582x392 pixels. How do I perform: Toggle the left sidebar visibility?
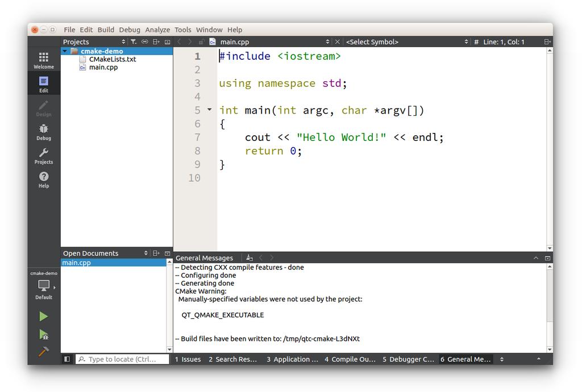[67, 359]
